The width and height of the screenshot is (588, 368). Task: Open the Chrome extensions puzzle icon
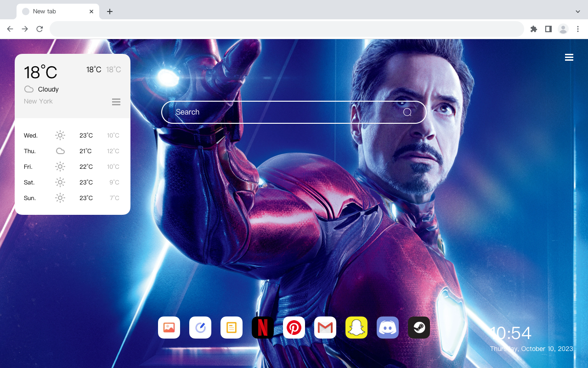coord(533,29)
